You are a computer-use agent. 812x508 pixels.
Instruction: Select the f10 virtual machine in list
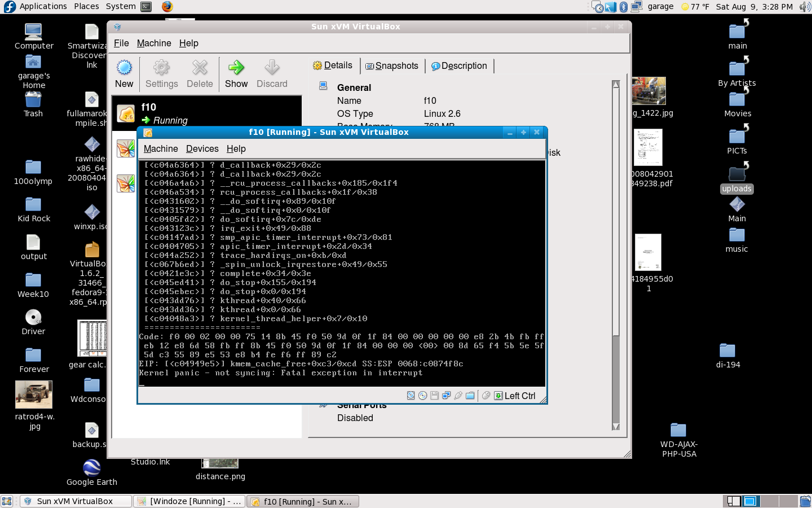tap(207, 113)
